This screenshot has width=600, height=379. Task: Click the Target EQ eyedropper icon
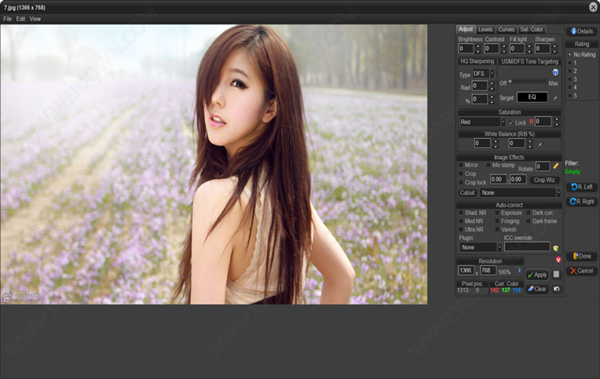click(x=555, y=98)
